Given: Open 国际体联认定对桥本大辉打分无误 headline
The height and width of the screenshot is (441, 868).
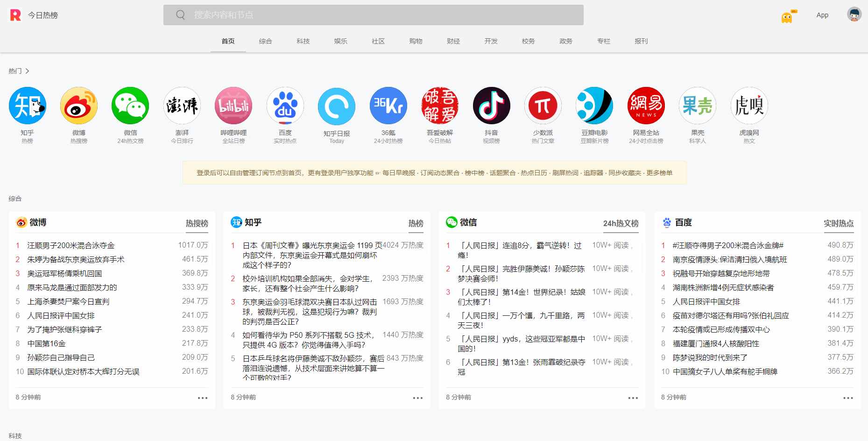Looking at the screenshot, I should pyautogui.click(x=83, y=371).
